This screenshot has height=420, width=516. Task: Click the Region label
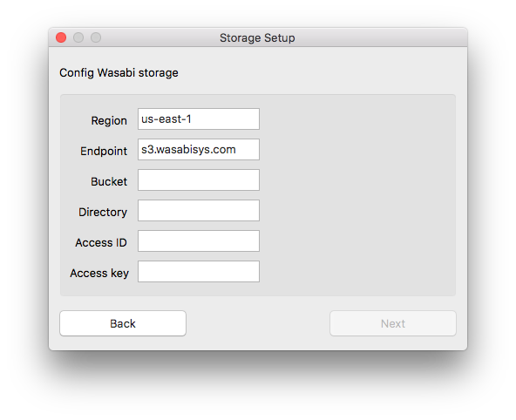[x=109, y=121]
